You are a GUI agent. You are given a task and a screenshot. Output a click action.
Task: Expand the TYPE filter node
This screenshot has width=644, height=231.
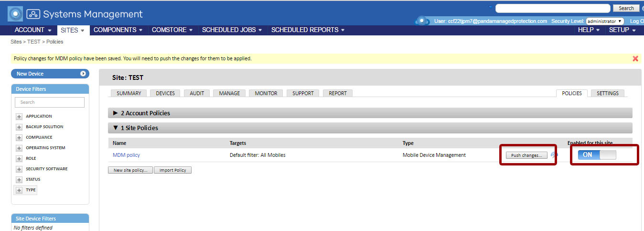19,190
